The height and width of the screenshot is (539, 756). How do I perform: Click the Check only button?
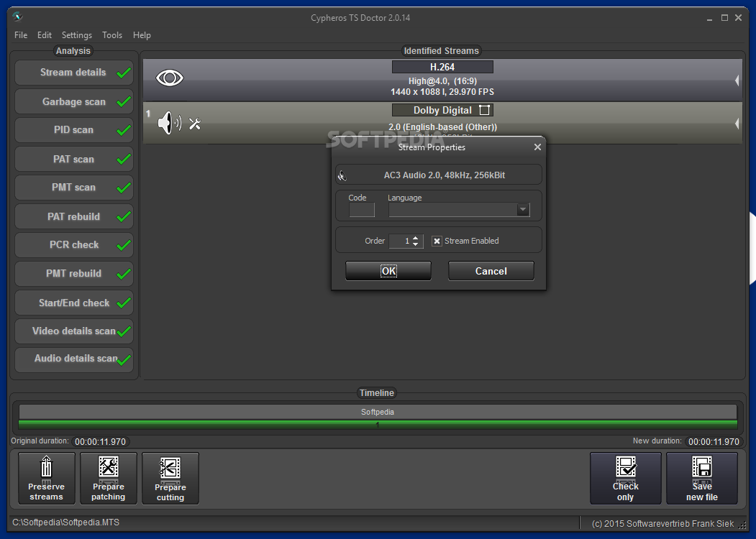(x=625, y=479)
